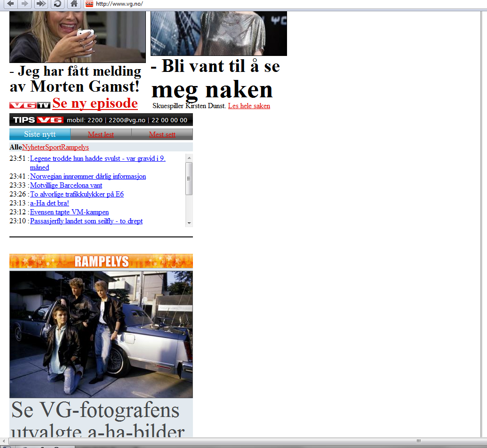Switch to the 'Mest sett' tab
This screenshot has width=487, height=448.
pyautogui.click(x=162, y=134)
